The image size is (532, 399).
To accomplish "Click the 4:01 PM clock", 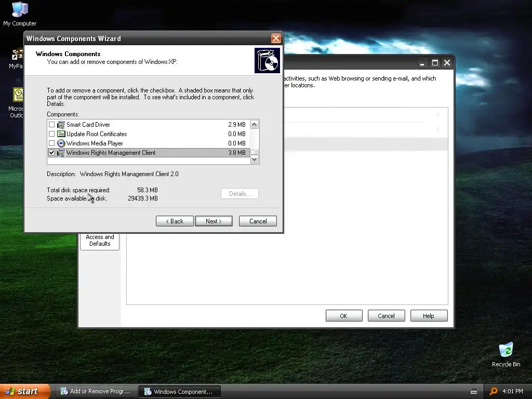I will pyautogui.click(x=513, y=392).
